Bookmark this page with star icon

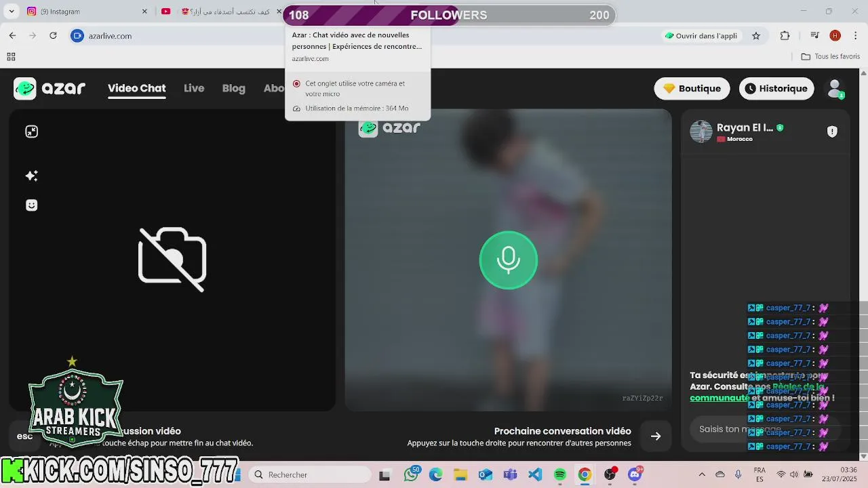coord(756,36)
